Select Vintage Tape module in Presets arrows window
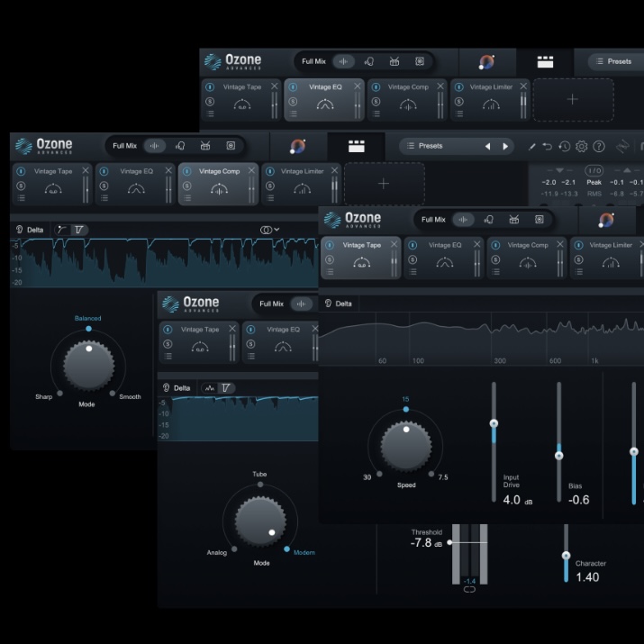 point(52,184)
